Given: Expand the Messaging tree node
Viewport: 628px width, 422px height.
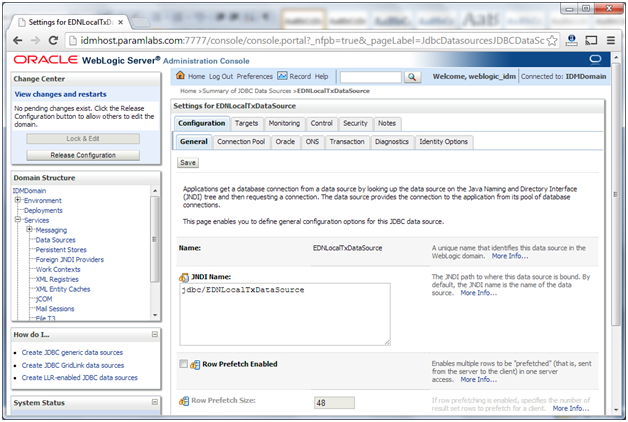Looking at the screenshot, I should [x=29, y=229].
